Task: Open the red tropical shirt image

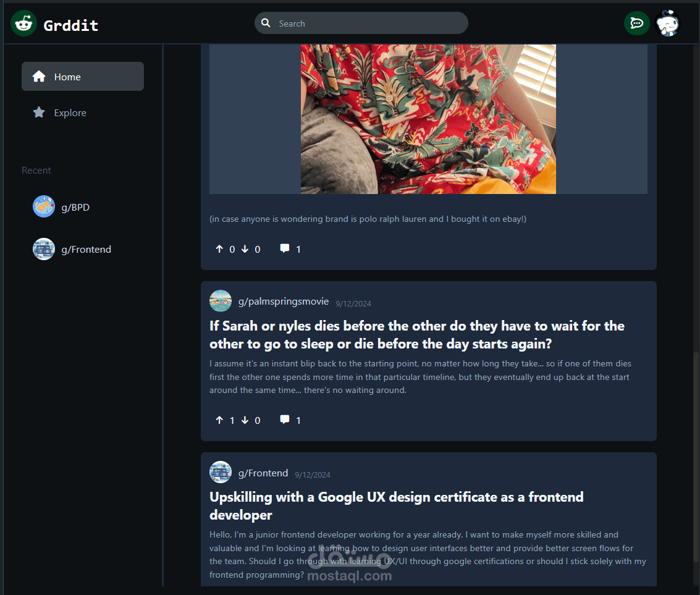Action: click(428, 119)
